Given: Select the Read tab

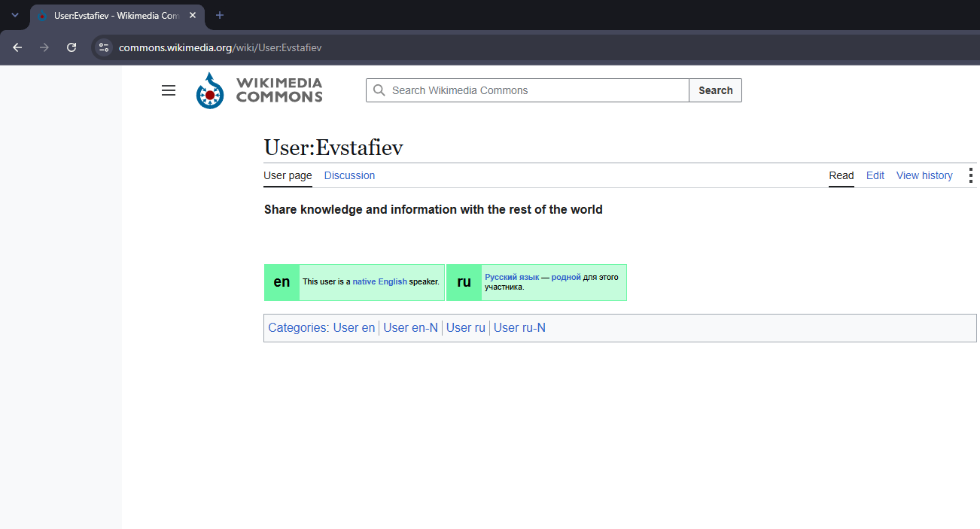Looking at the screenshot, I should (x=842, y=175).
